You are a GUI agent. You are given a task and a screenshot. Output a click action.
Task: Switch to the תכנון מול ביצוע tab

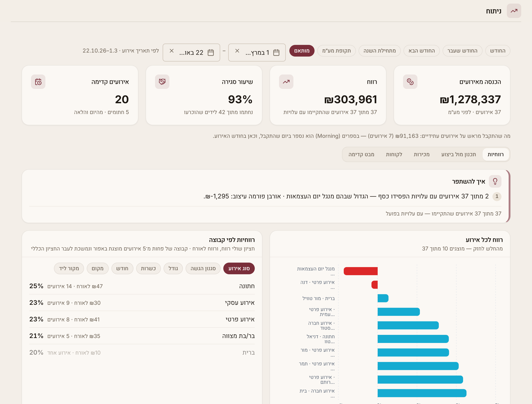pos(458,154)
